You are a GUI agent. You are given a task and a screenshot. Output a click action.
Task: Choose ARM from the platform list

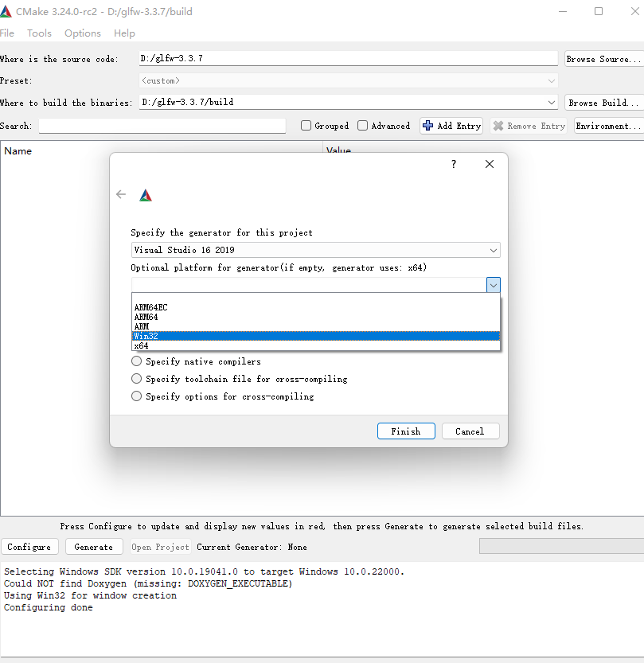coord(315,326)
